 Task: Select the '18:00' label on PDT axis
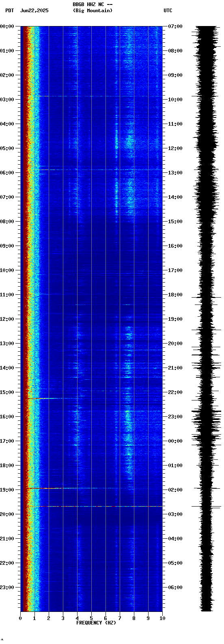7,466
